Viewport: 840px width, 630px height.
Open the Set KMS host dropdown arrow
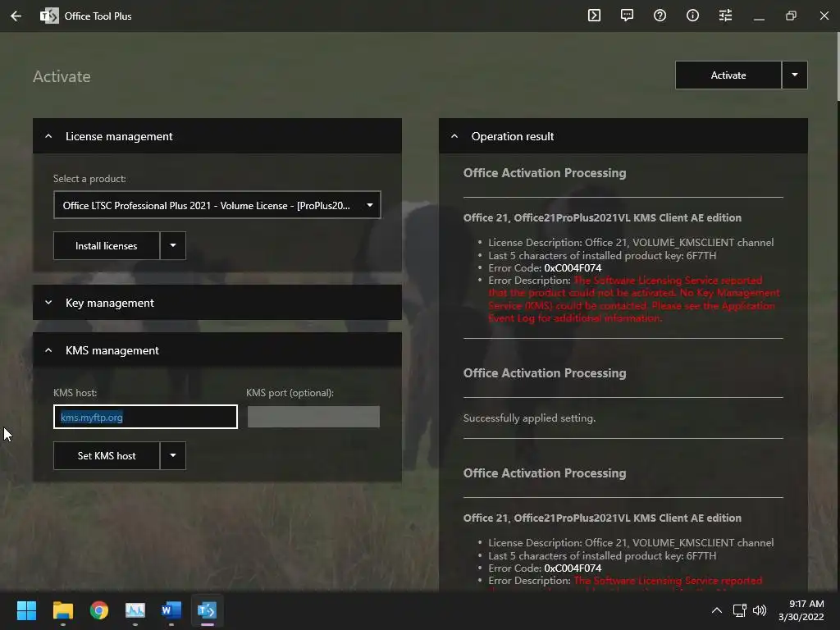tap(173, 456)
